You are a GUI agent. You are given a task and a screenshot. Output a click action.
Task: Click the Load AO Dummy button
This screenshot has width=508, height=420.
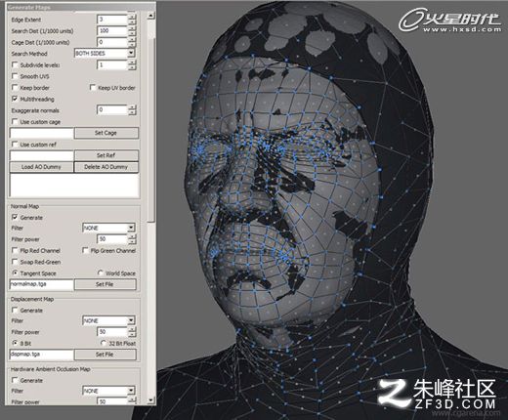41,167
